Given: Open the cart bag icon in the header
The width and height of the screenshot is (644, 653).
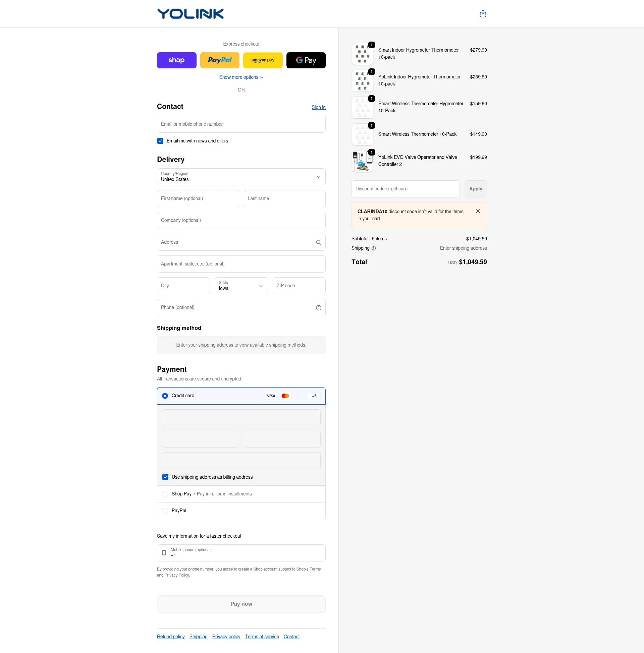Looking at the screenshot, I should 483,13.
